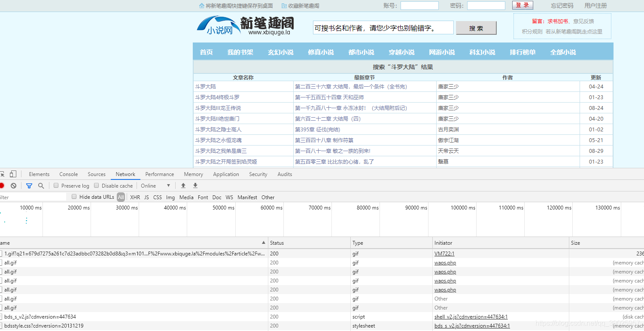Sort requests by the Name column header
644x331 pixels.
point(134,243)
